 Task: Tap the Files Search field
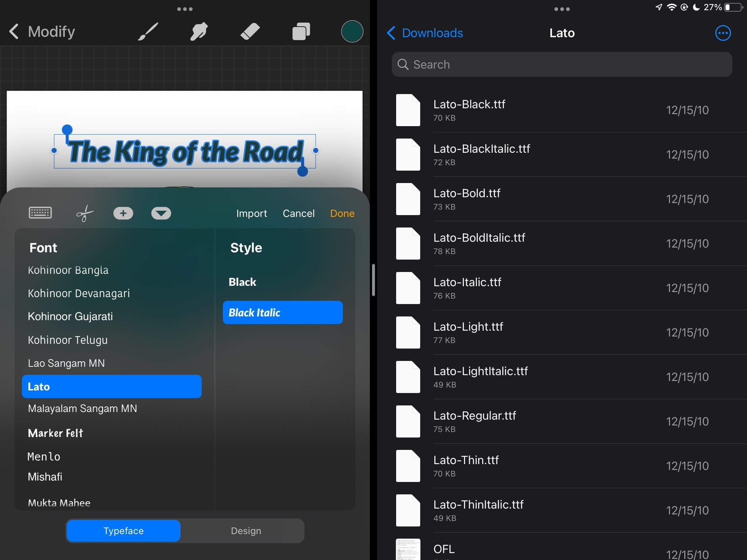pyautogui.click(x=562, y=65)
